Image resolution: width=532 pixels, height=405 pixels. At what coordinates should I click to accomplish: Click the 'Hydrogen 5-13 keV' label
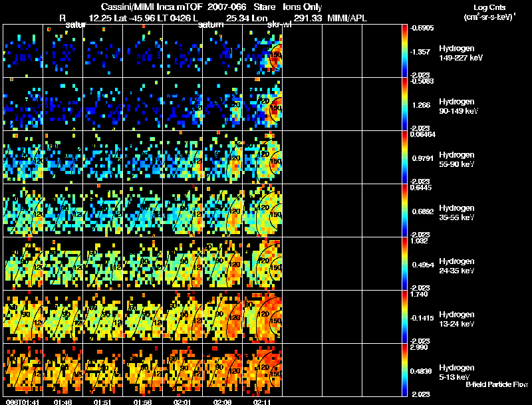coord(456,372)
